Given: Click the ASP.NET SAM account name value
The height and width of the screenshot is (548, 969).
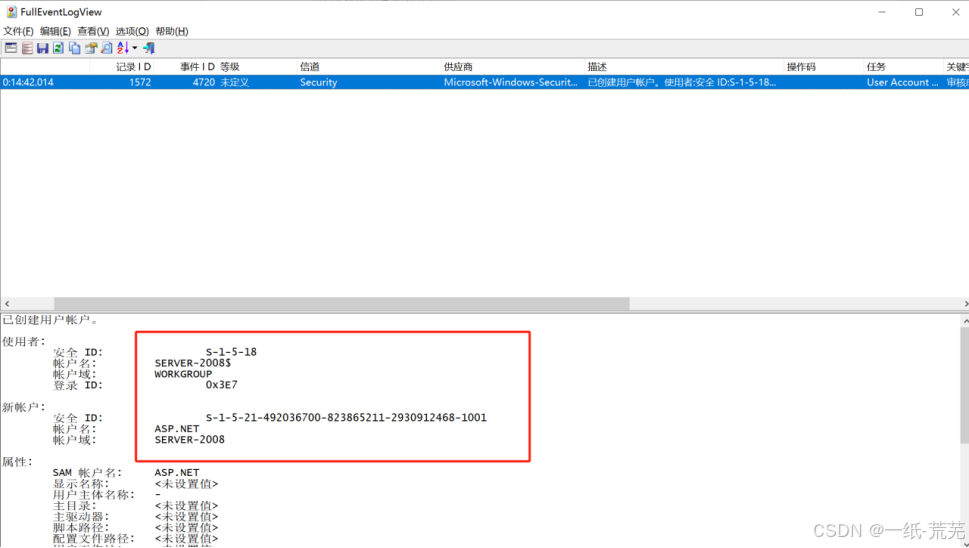Looking at the screenshot, I should pos(177,473).
